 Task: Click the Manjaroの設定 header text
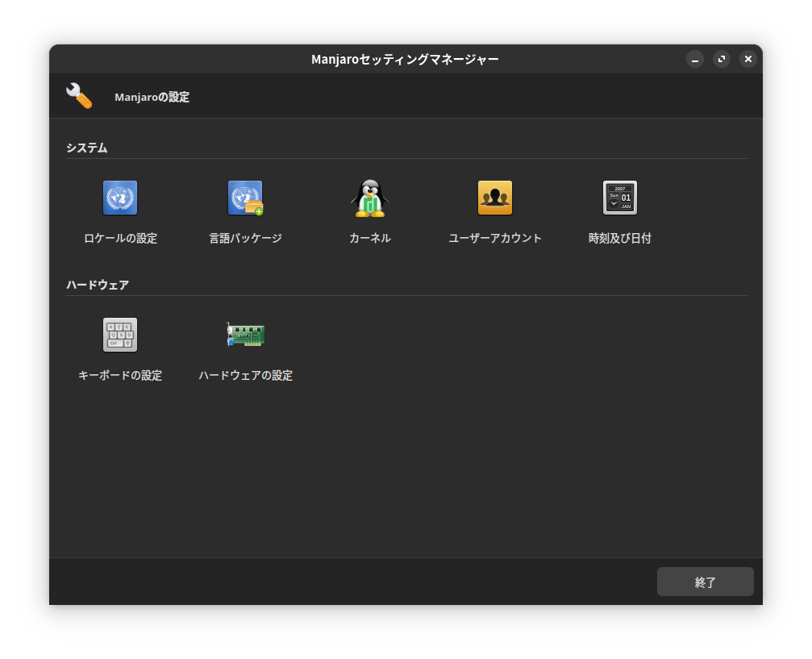(152, 97)
